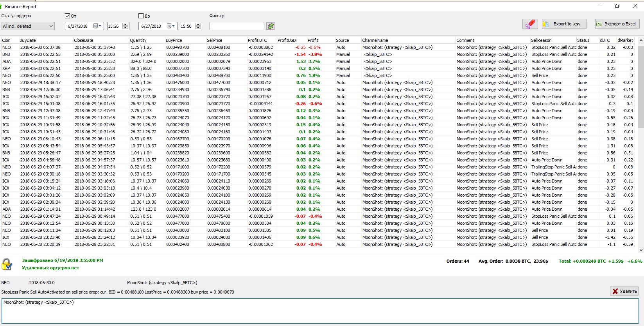This screenshot has height=326, width=644.
Task: Sort by the Status column header
Action: pos(587,40)
